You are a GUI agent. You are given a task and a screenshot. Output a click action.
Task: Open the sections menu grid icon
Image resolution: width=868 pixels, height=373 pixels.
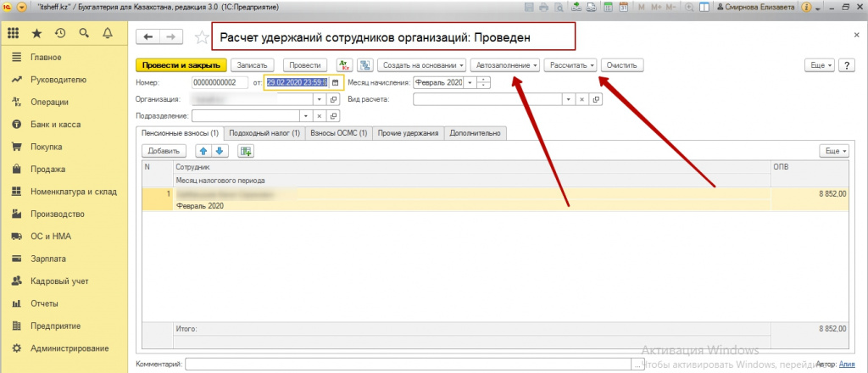pyautogui.click(x=13, y=34)
